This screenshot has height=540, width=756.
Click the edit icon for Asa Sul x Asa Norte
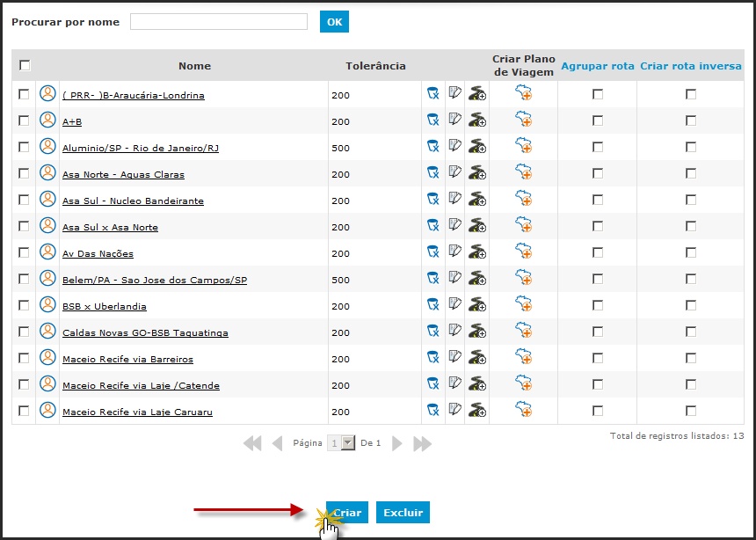click(454, 224)
